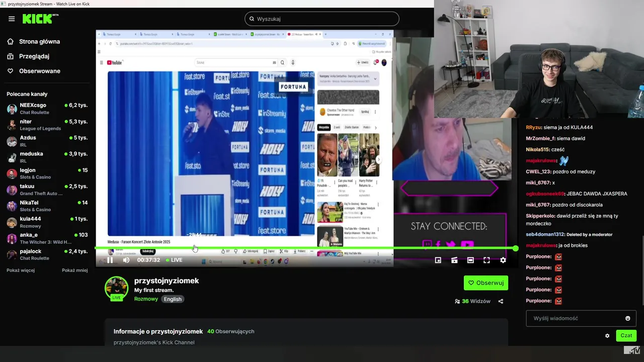Click Pokaż mniej under recommended channels
644x362 pixels.
(74, 270)
